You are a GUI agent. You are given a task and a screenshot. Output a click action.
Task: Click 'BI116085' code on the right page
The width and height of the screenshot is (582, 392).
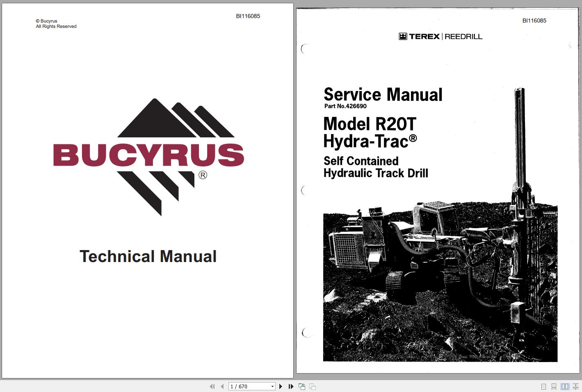(534, 21)
